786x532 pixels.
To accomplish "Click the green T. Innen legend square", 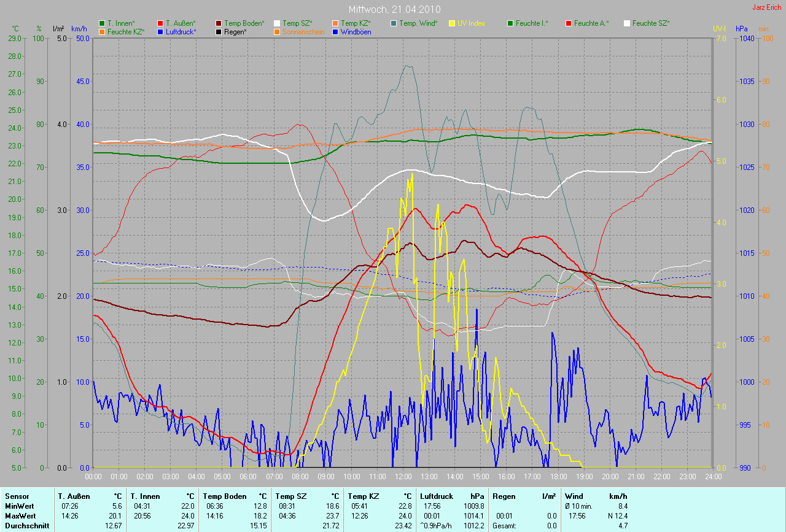I will (x=102, y=23).
